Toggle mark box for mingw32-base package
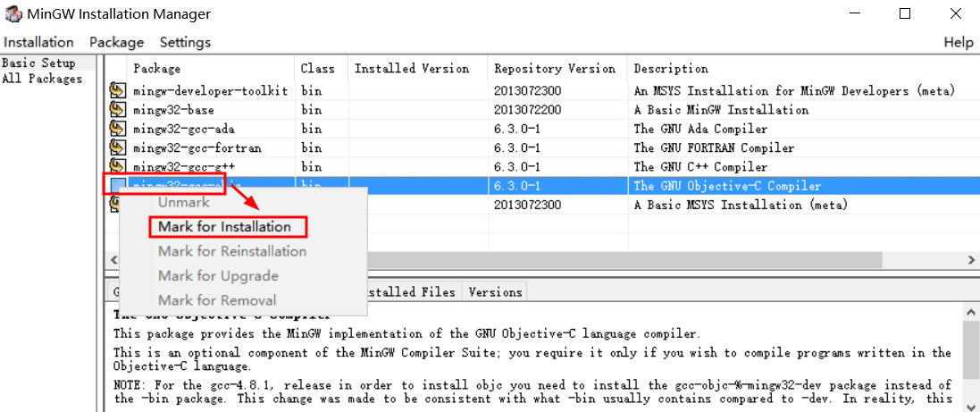This screenshot has width=980, height=412. [x=117, y=110]
